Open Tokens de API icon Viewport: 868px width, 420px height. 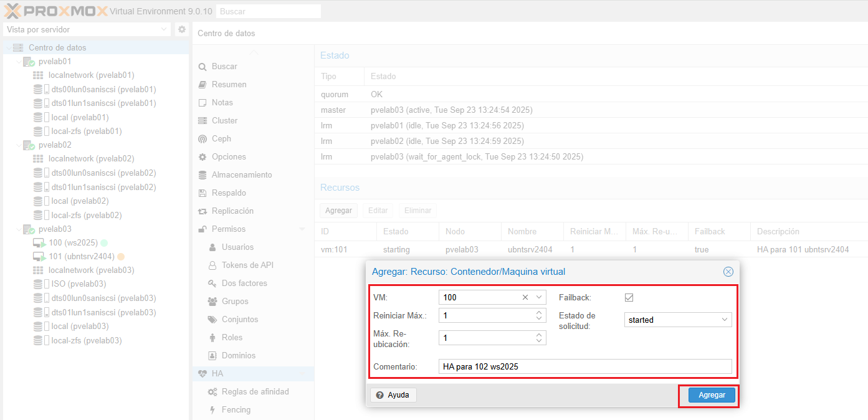212,265
